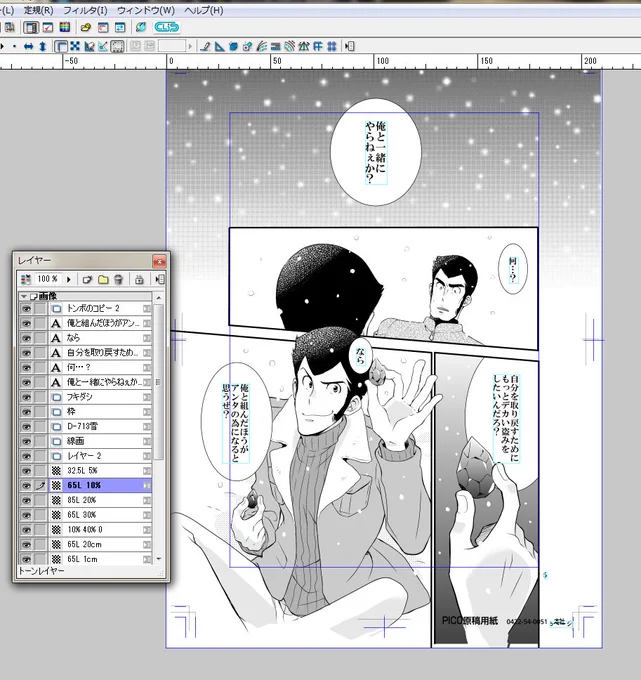Click the yellow materials folder toolbar icon
Screen dimensions: 641x680
coord(86,27)
